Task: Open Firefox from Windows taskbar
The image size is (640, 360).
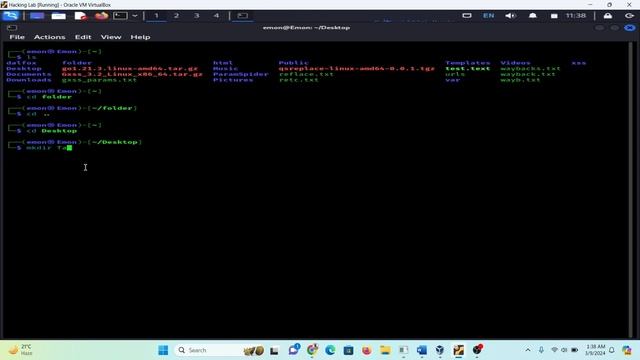Action: (367, 350)
